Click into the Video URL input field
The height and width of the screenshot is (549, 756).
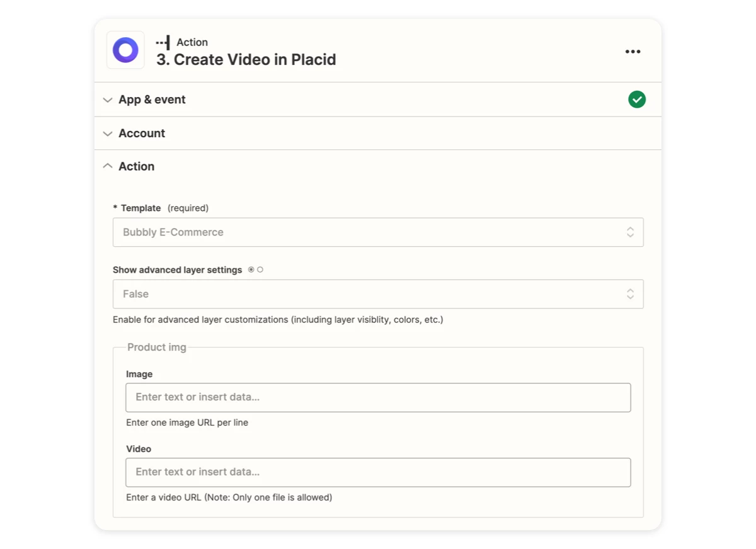(378, 472)
